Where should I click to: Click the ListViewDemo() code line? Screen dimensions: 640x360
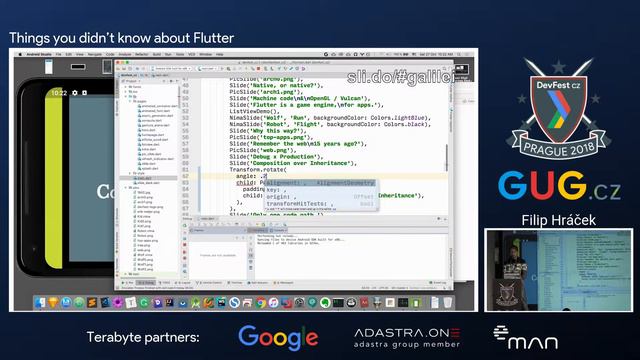tap(254, 111)
